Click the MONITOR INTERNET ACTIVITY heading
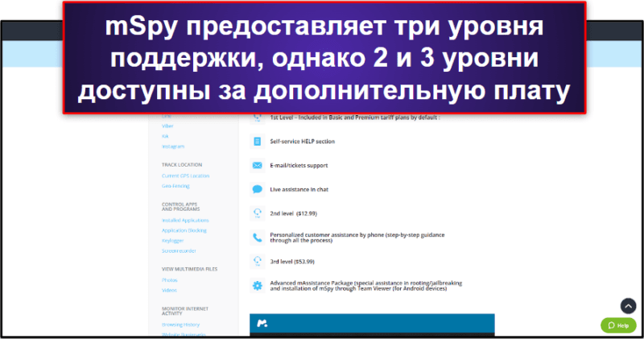Image resolution: width=644 pixels, height=339 pixels. point(185,311)
